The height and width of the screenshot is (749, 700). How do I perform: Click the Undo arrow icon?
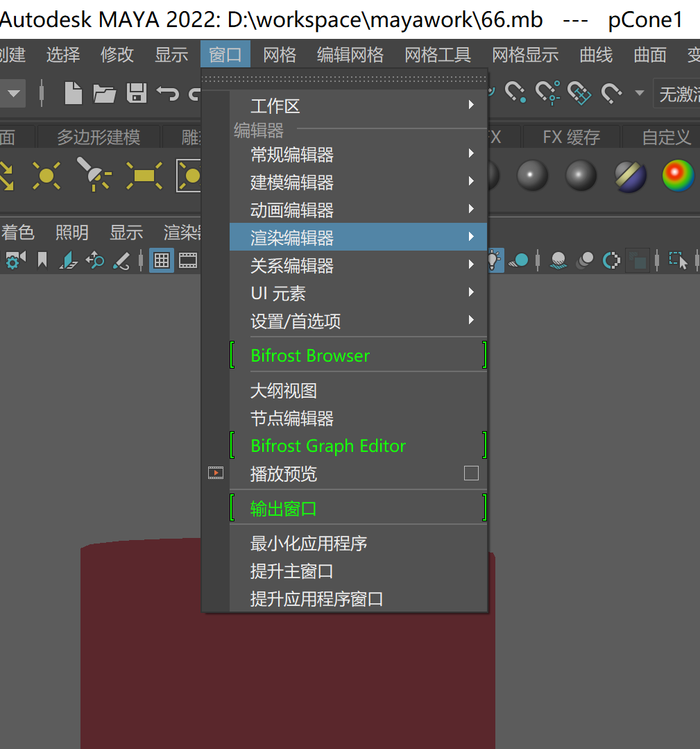(168, 93)
